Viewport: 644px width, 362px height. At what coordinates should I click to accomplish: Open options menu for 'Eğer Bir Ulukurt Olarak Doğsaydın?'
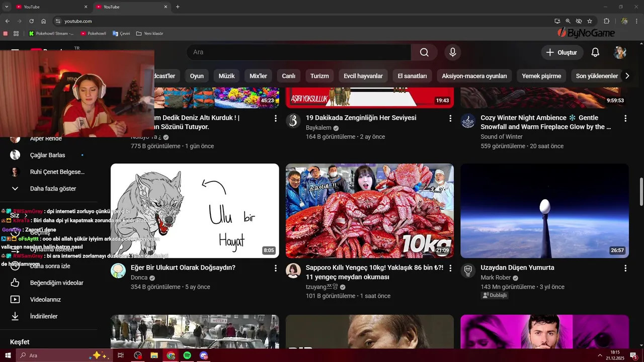pos(275,268)
